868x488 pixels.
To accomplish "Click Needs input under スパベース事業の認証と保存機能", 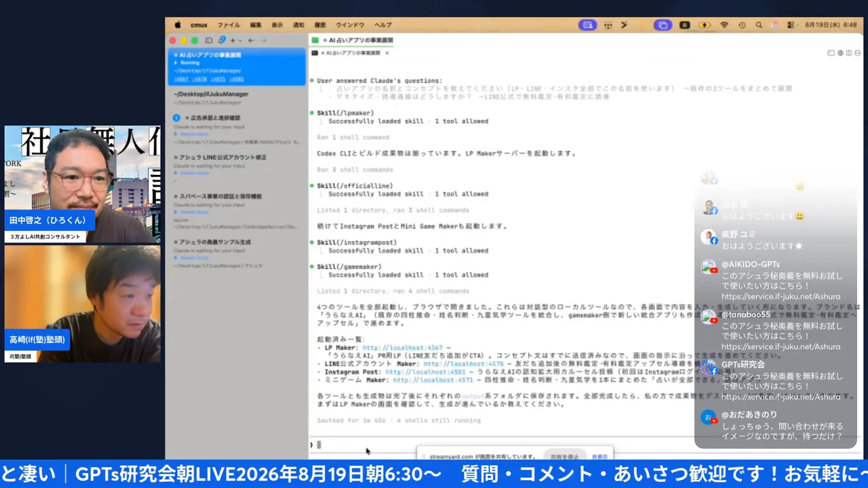I will pyautogui.click(x=195, y=212).
